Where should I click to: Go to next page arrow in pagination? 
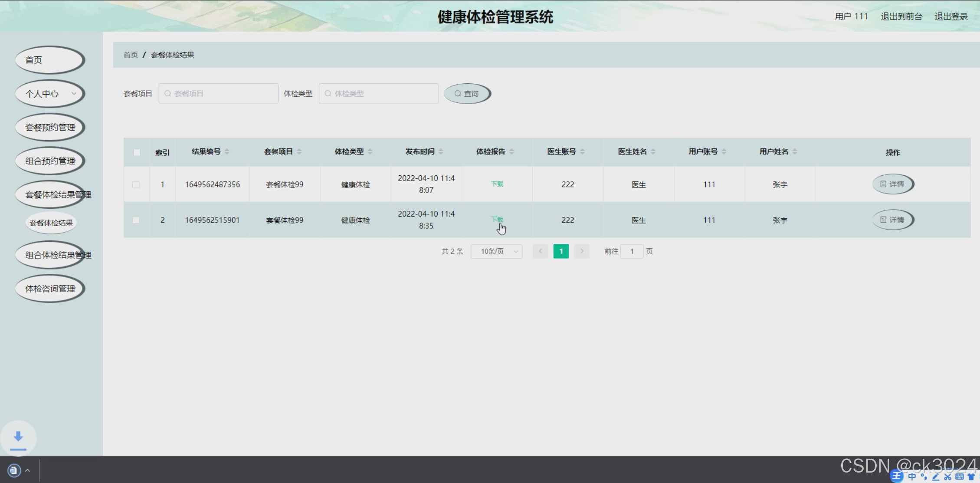[582, 251]
